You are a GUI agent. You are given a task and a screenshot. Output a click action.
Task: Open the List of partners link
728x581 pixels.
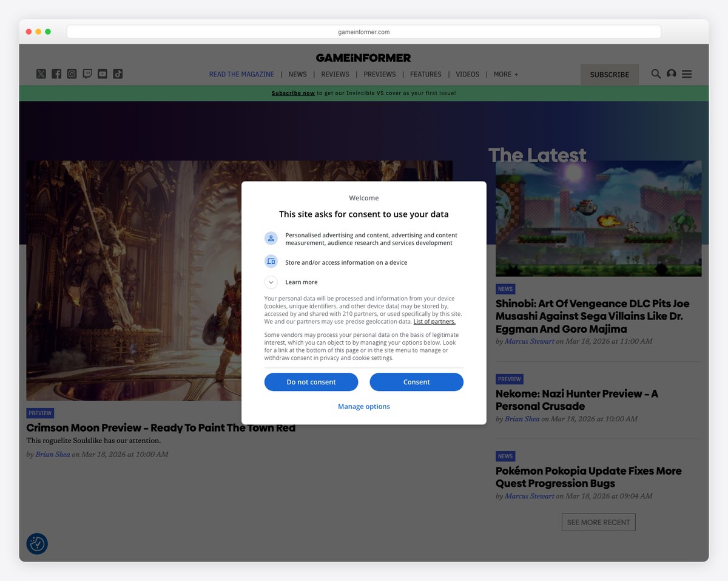[x=434, y=322]
